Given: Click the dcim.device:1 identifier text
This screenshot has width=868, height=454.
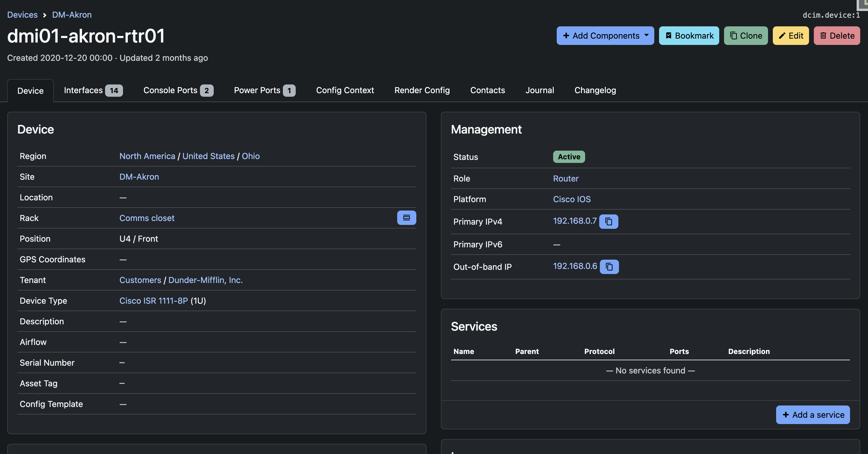Looking at the screenshot, I should [x=831, y=15].
